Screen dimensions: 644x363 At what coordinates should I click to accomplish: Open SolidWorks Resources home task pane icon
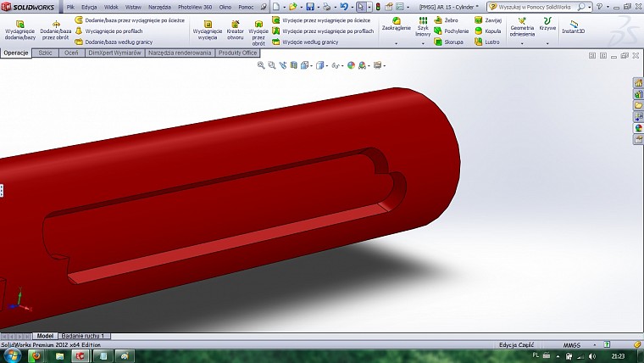click(638, 82)
